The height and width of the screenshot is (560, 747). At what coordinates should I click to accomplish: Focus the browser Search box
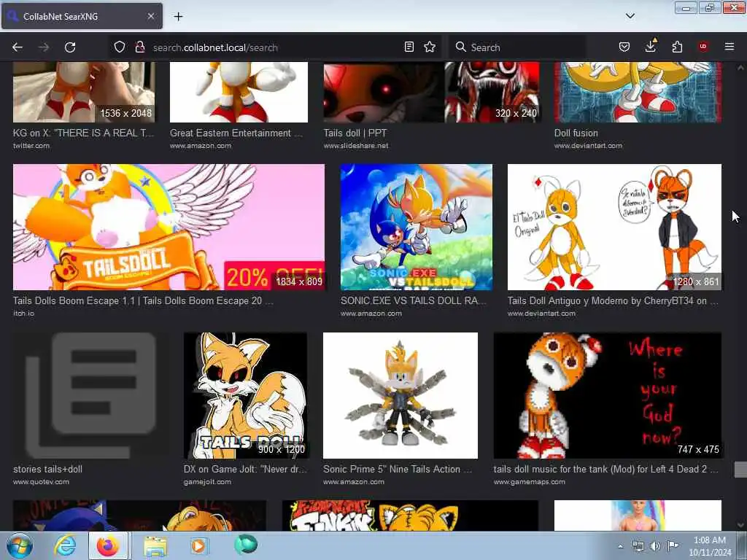click(519, 47)
